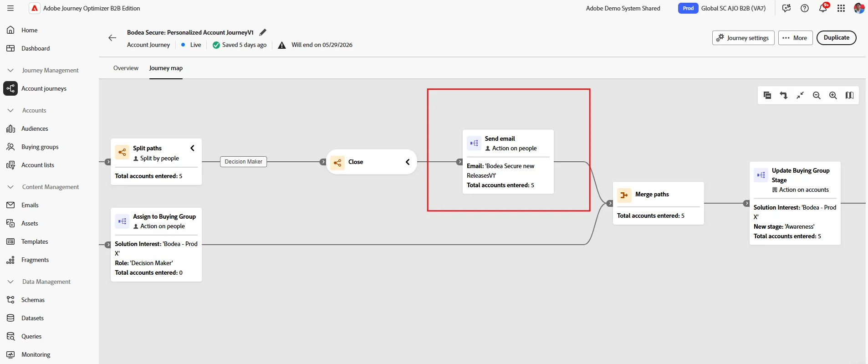The height and width of the screenshot is (364, 868).
Task: Expand the Close node chevron
Action: [x=408, y=162]
